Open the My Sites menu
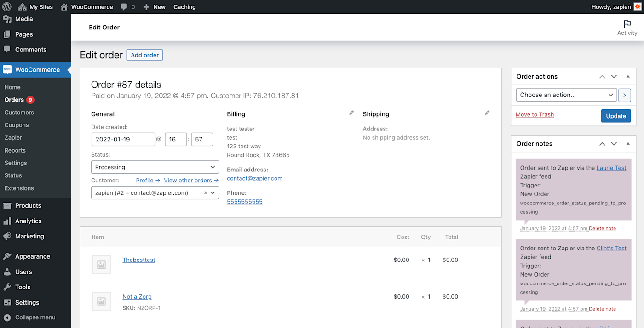 [35, 7]
